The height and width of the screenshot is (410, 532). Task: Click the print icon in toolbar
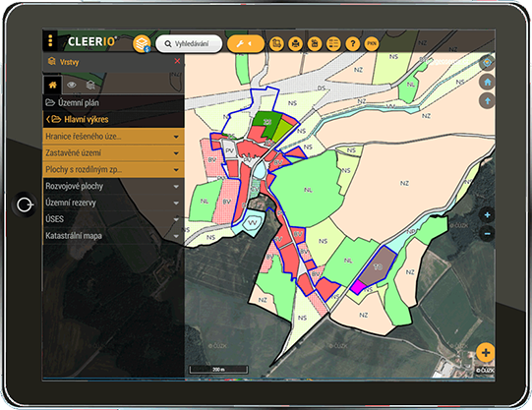click(295, 43)
